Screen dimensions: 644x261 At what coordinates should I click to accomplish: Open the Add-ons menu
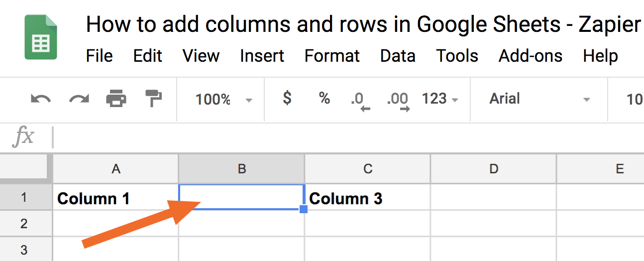tap(531, 56)
